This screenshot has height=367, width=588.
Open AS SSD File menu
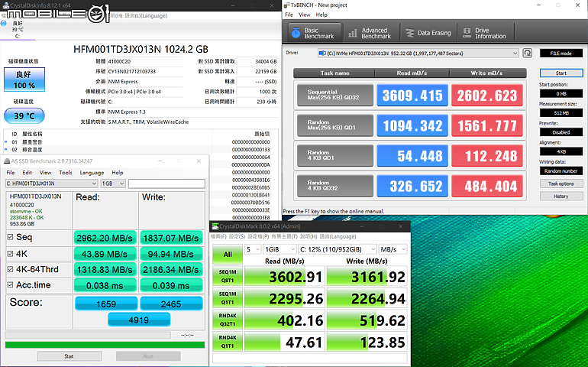(x=11, y=173)
